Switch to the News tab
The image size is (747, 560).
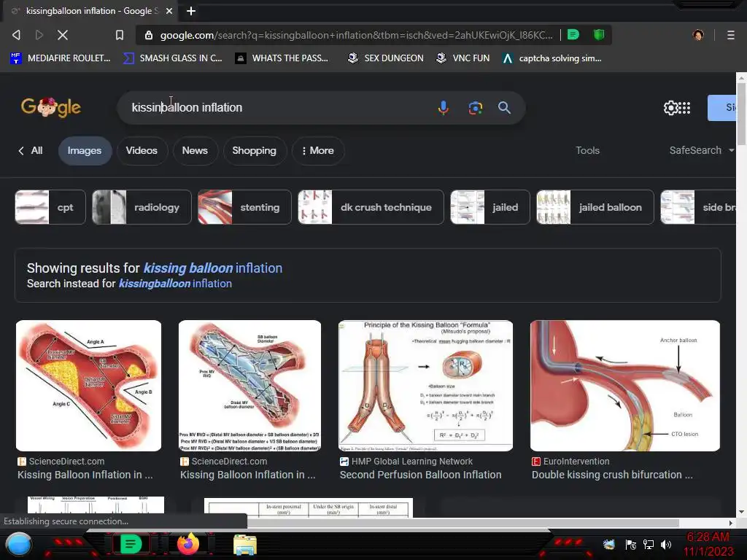(x=195, y=150)
